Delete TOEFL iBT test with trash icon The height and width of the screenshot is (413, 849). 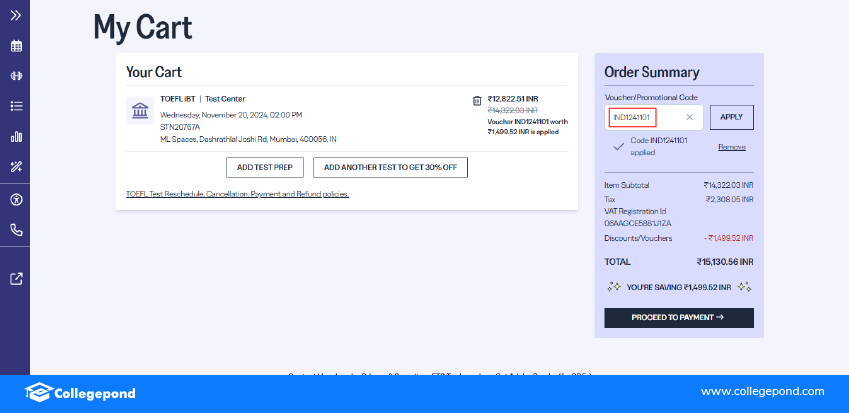(x=477, y=100)
